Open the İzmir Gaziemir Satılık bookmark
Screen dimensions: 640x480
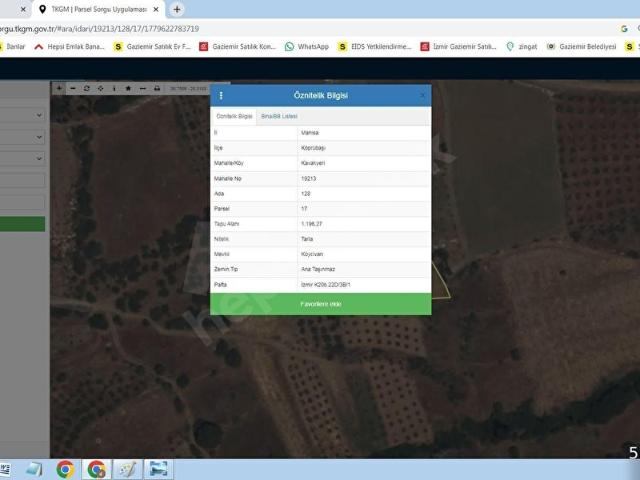458,47
